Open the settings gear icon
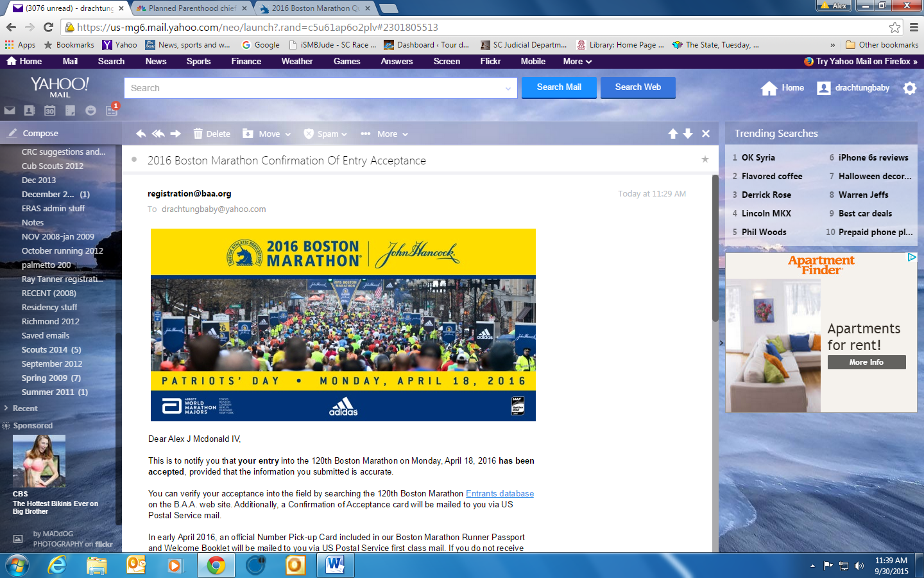 click(x=910, y=88)
